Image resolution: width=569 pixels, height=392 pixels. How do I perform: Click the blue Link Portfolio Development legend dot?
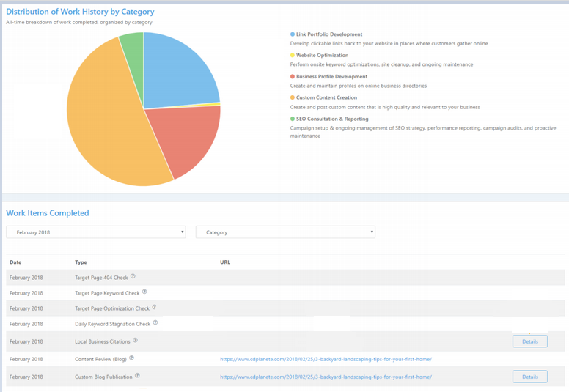(x=293, y=34)
